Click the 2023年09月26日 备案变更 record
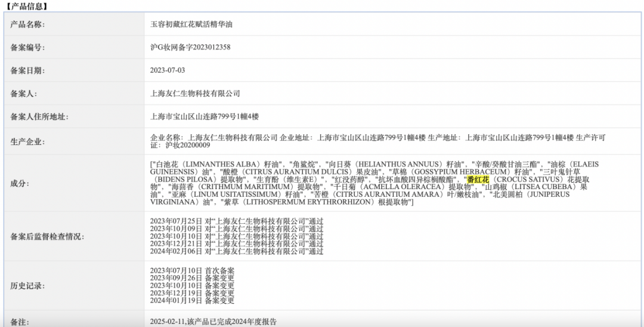 pyautogui.click(x=192, y=278)
